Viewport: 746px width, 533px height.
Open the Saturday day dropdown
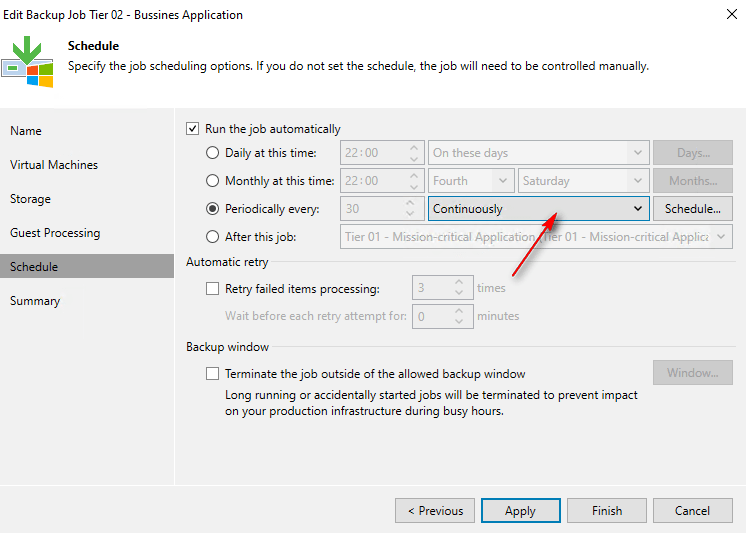click(x=582, y=181)
